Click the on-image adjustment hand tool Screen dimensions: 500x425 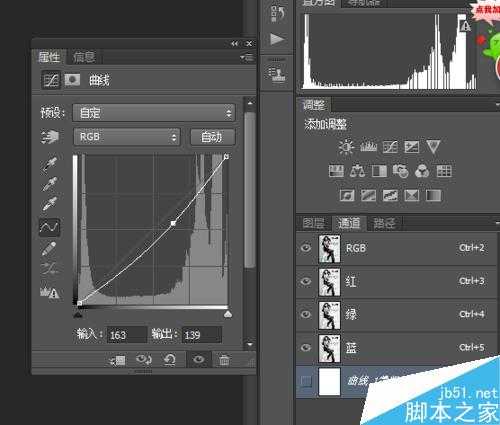coord(50,137)
